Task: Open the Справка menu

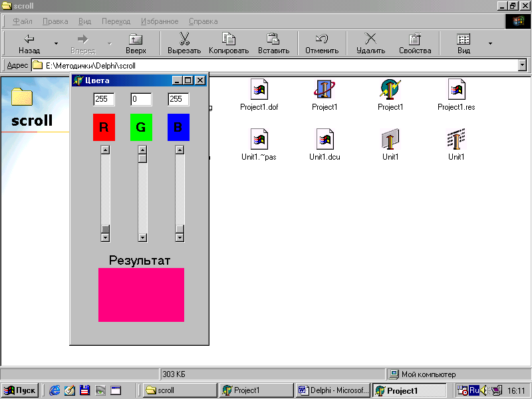Action: coord(203,21)
